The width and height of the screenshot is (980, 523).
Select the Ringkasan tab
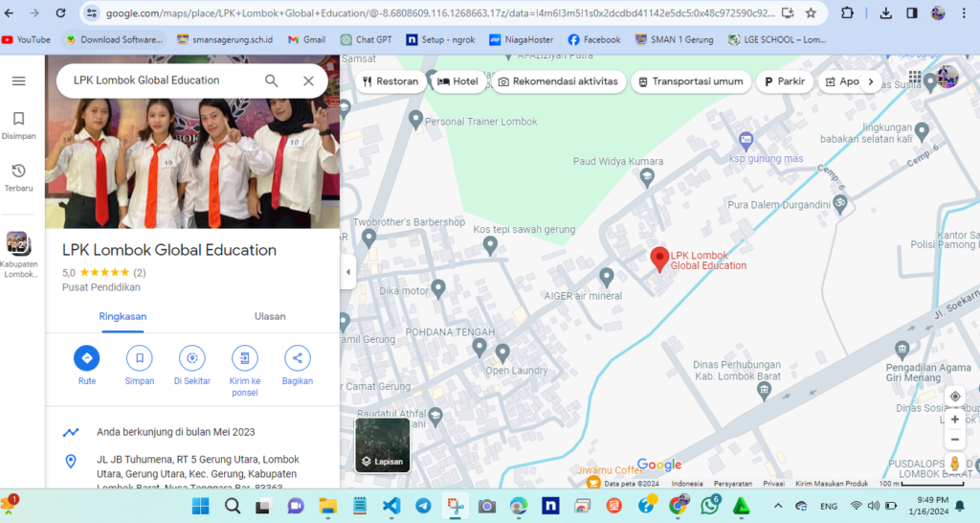pyautogui.click(x=122, y=316)
